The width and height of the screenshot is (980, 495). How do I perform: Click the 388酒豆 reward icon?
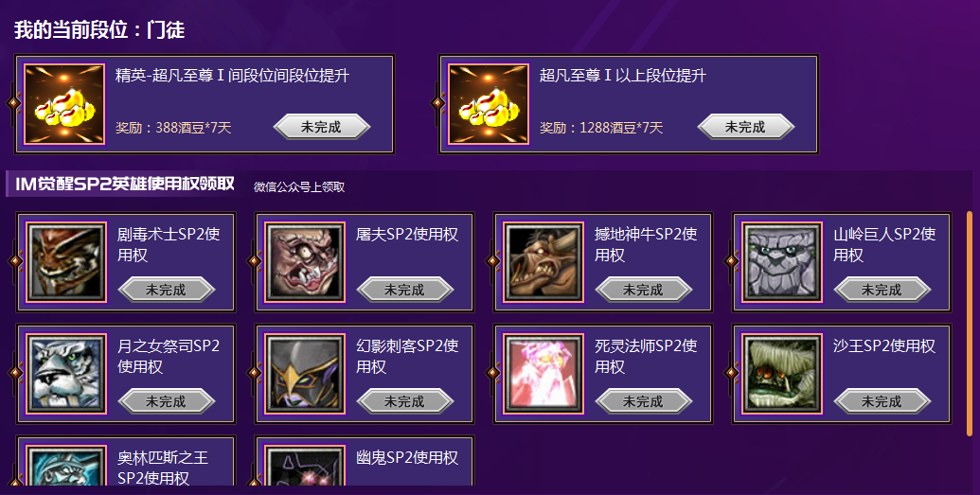pyautogui.click(x=64, y=104)
